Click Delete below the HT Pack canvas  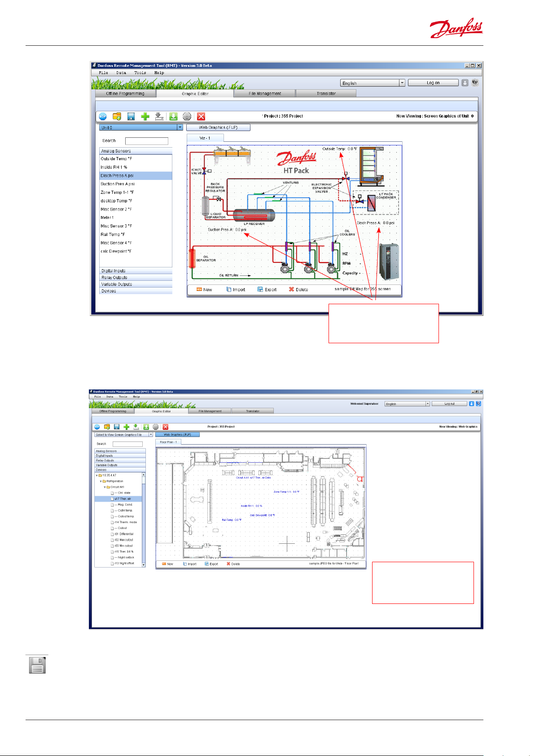pyautogui.click(x=298, y=290)
